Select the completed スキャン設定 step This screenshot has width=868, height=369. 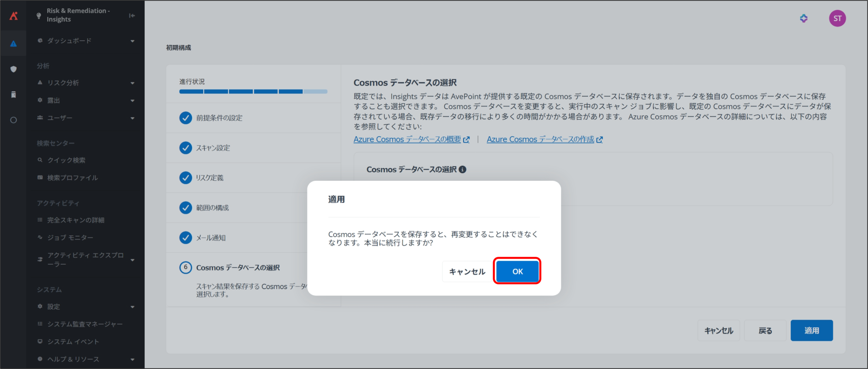tap(213, 148)
